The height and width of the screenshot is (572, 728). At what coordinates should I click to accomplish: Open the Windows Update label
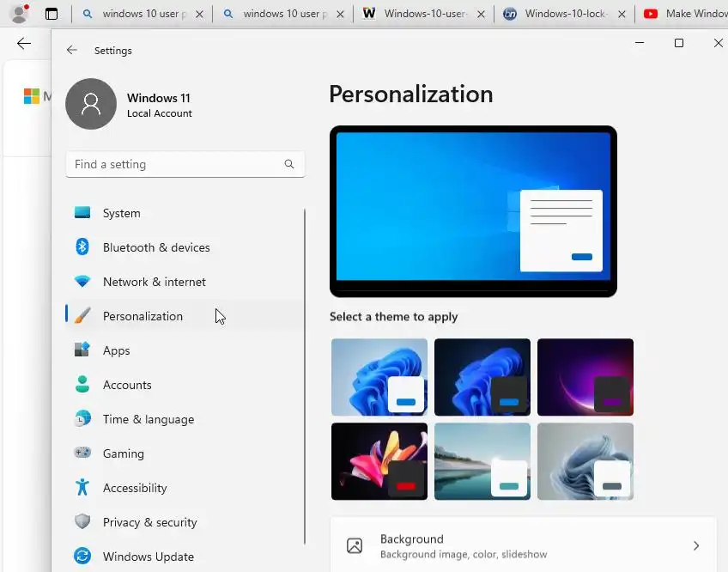coord(149,557)
